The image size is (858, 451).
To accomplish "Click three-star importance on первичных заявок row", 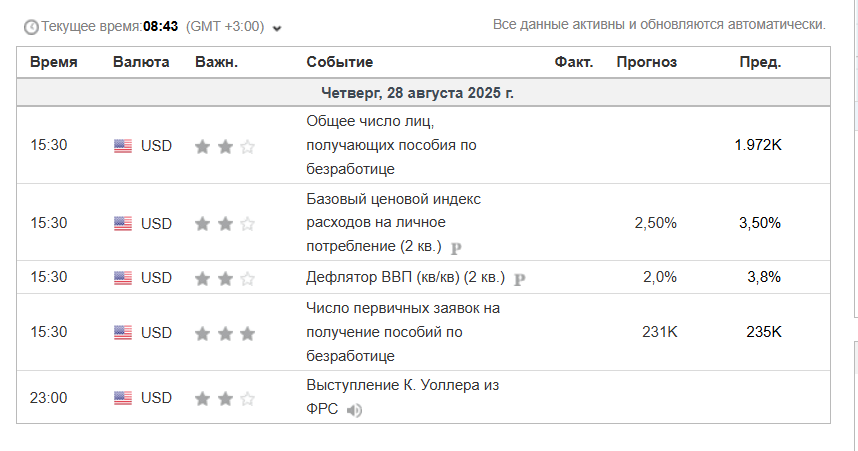I will click(x=225, y=333).
